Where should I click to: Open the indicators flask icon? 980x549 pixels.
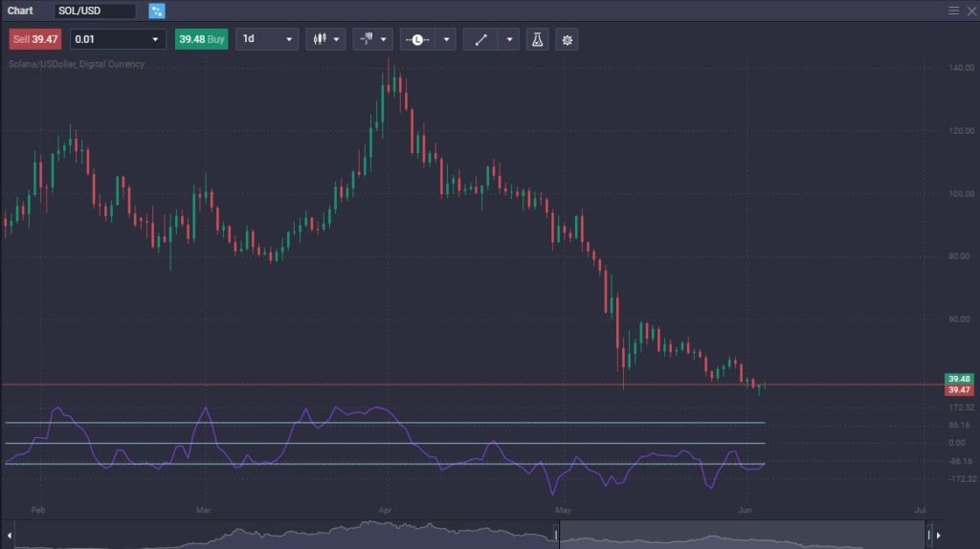pos(537,39)
